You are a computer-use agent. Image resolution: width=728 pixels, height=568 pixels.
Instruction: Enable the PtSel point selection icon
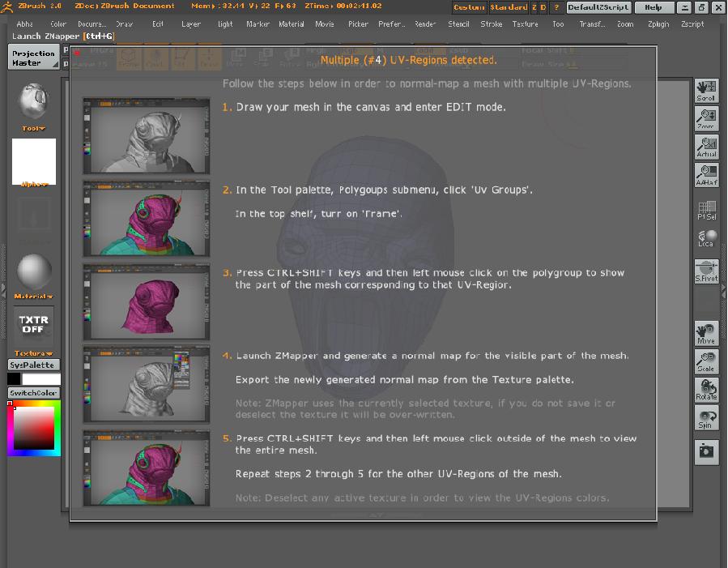pyautogui.click(x=706, y=210)
